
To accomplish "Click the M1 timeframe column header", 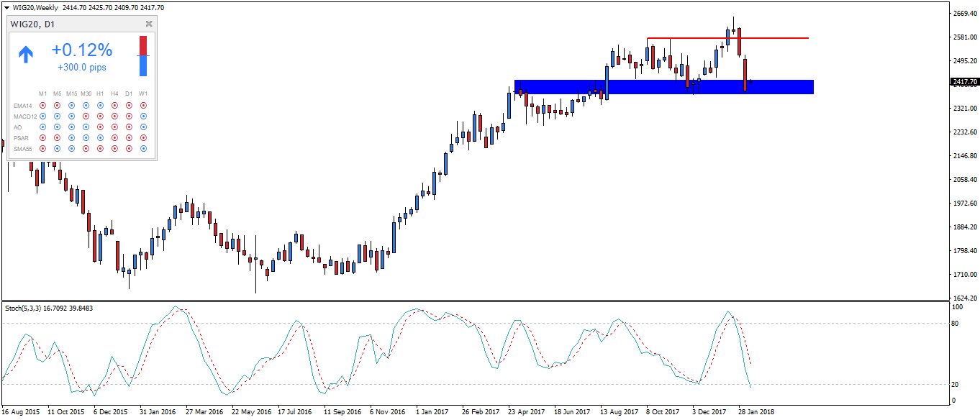I will [x=42, y=93].
